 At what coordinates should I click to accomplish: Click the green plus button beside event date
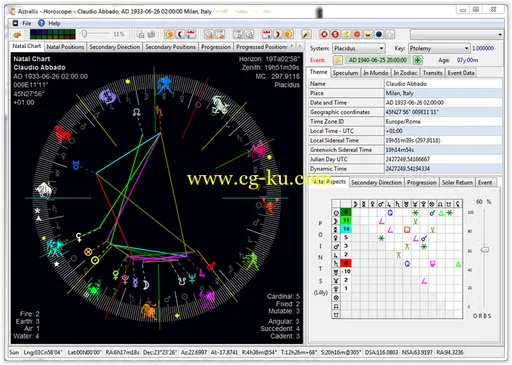[417, 60]
